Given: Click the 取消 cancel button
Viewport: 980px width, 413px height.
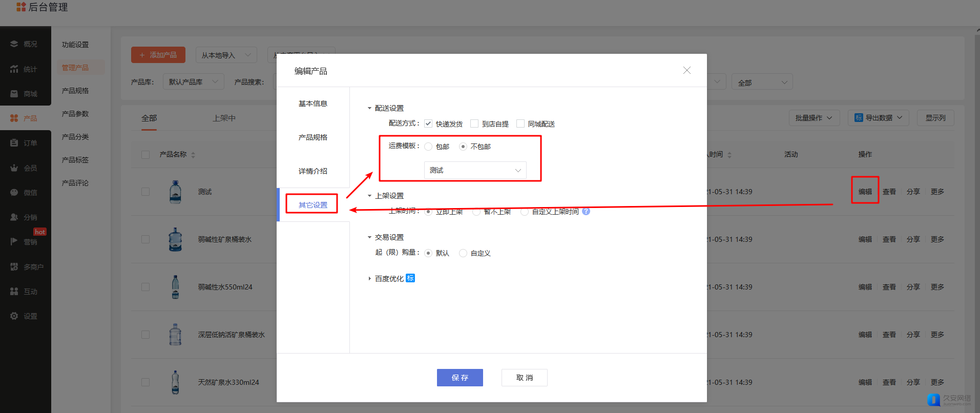Looking at the screenshot, I should (x=524, y=378).
